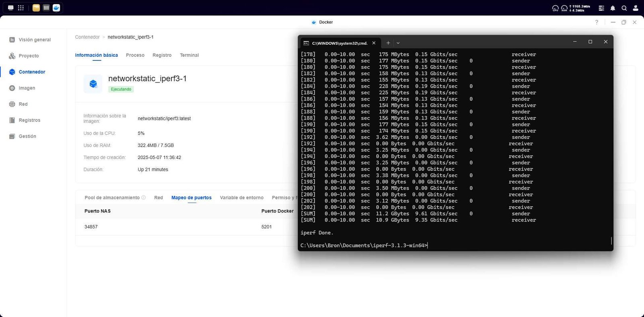Switch to the Terminal tab
Viewport: 644px width, 317px height.
pyautogui.click(x=189, y=55)
